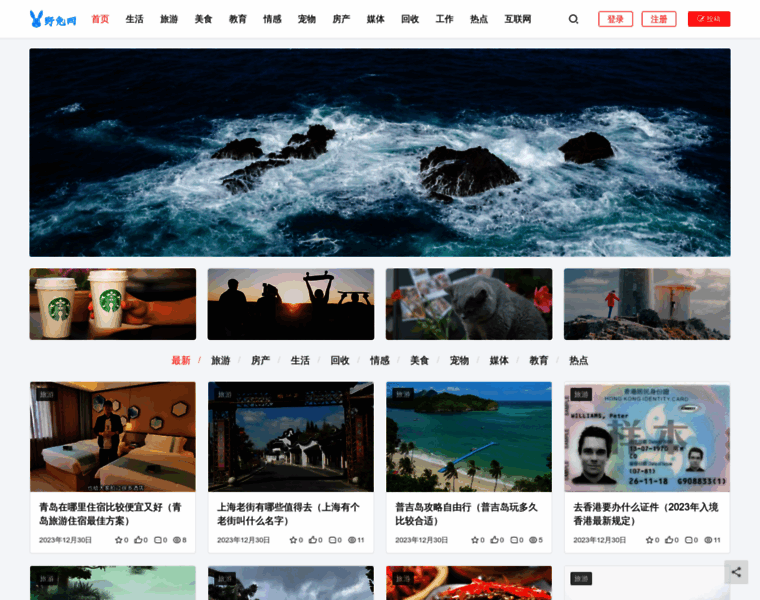Click the floating share icon

[736, 572]
